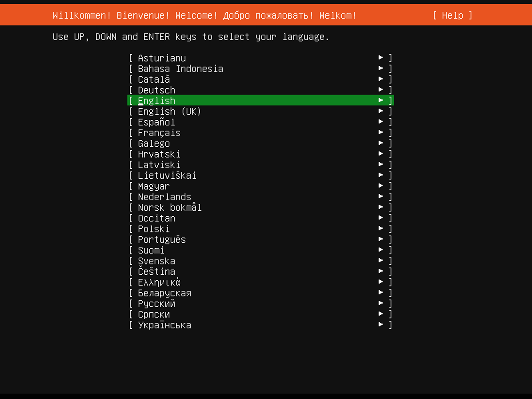Open the Help menu in the header
This screenshot has height=399, width=532.
click(452, 15)
